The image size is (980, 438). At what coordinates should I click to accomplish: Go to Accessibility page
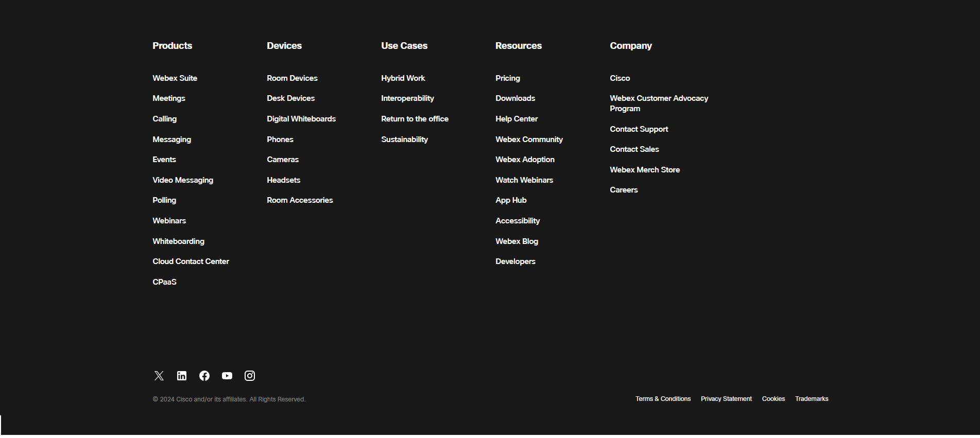(x=518, y=221)
